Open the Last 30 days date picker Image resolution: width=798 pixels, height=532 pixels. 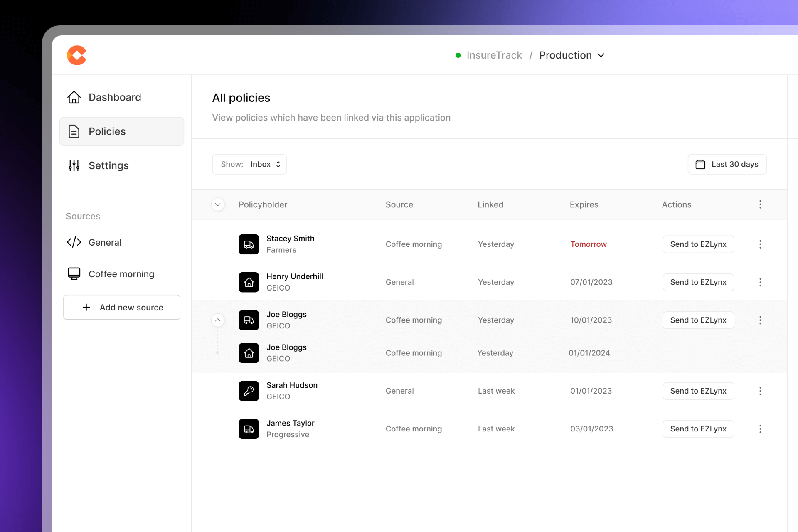[x=727, y=164]
